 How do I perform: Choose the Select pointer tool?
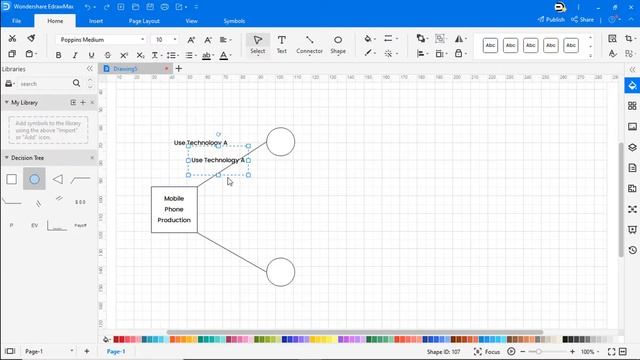click(x=258, y=44)
